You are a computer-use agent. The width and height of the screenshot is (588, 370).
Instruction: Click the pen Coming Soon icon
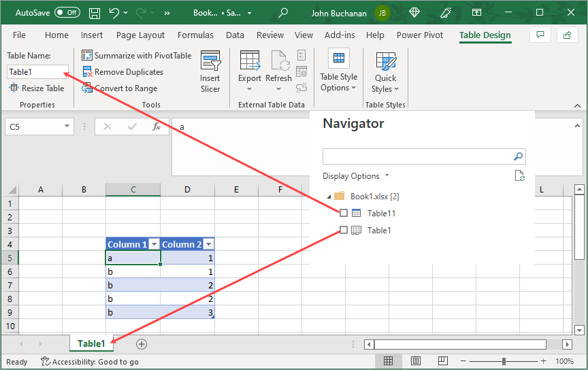446,13
